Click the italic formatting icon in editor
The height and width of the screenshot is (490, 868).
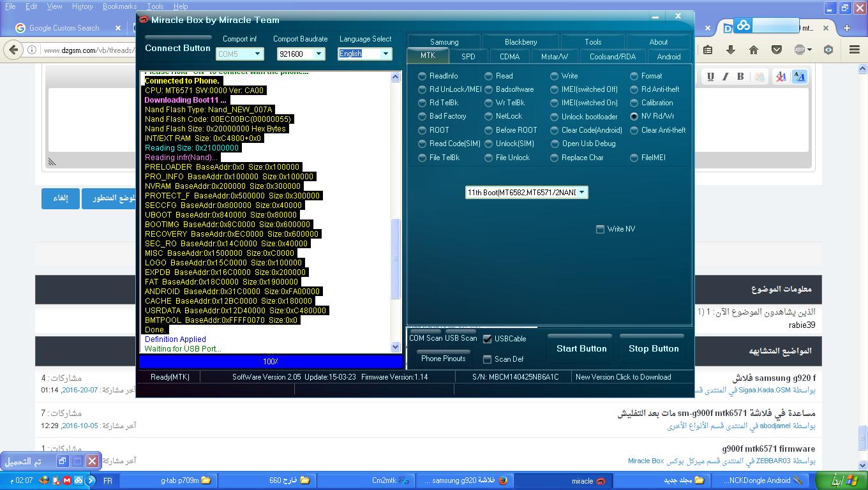click(725, 77)
